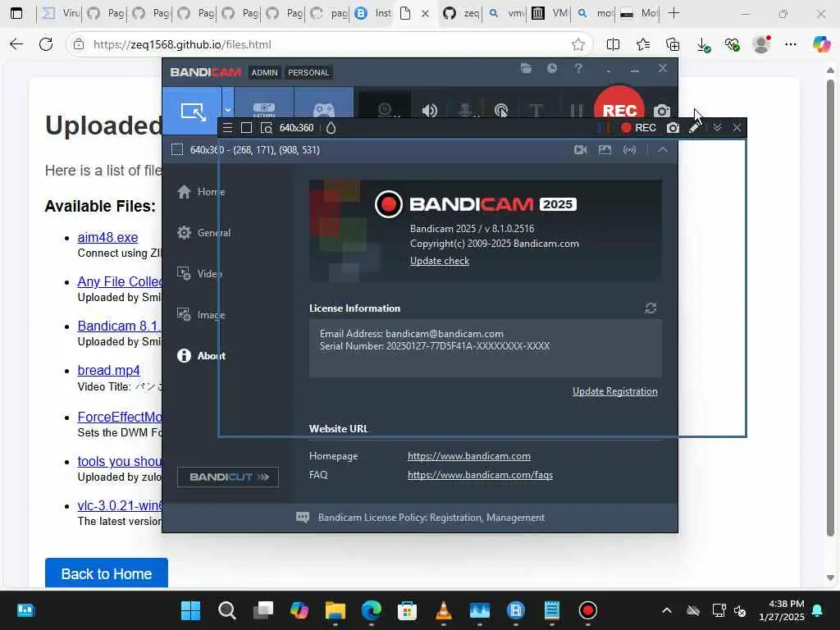840x630 pixels.
Task: Toggle the microphone icon in Bandicam
Action: pyautogui.click(x=466, y=111)
